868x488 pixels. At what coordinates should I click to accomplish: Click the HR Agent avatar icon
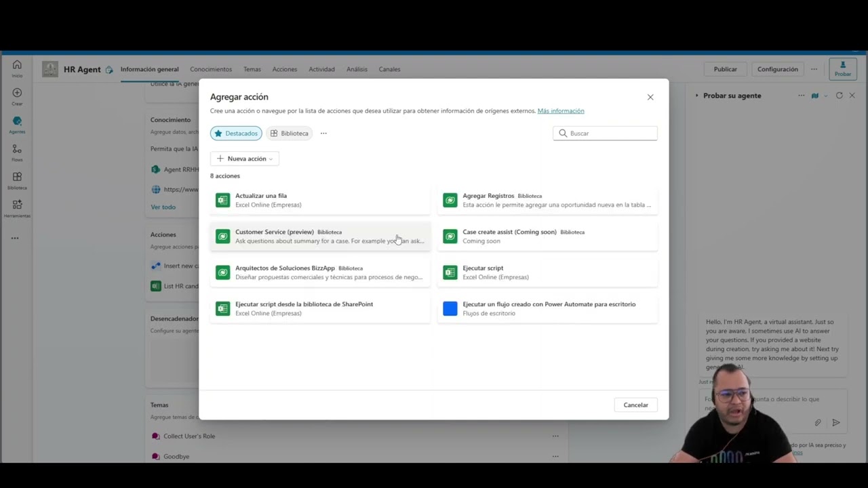(50, 69)
